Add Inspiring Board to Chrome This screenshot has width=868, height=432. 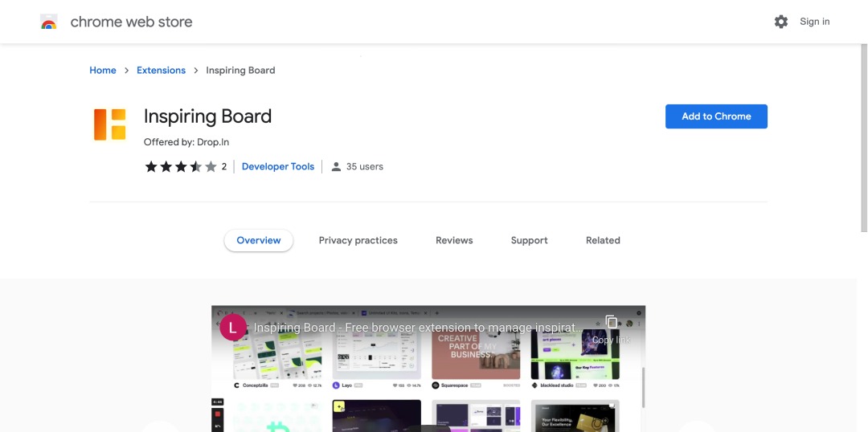click(716, 116)
